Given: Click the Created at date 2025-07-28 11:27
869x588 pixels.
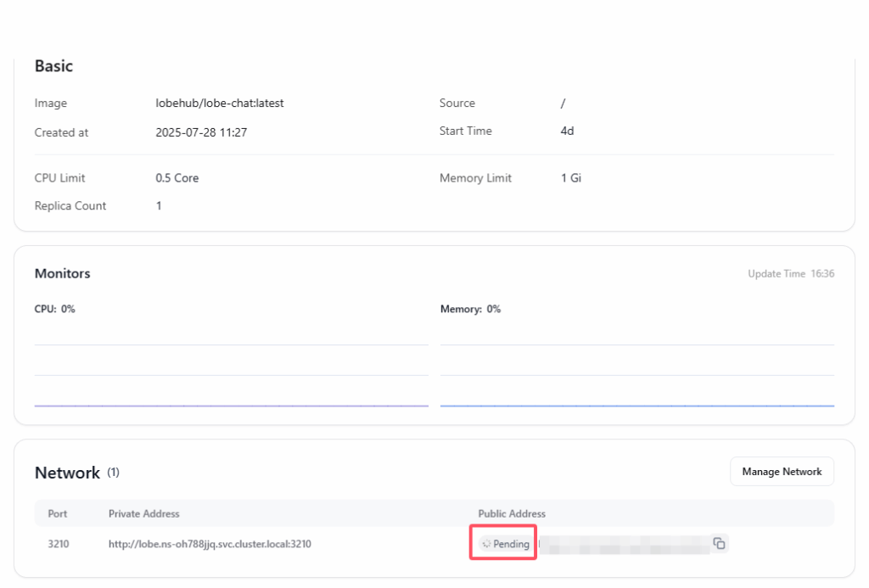Looking at the screenshot, I should click(201, 132).
